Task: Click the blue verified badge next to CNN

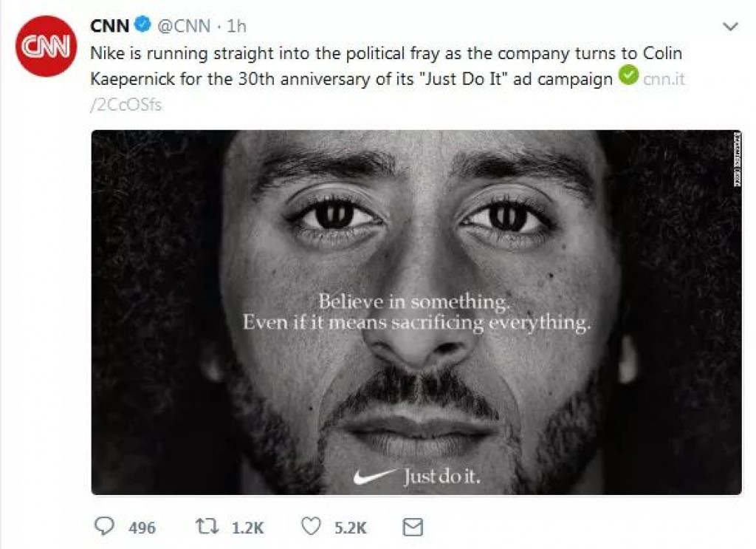Action: tap(142, 26)
